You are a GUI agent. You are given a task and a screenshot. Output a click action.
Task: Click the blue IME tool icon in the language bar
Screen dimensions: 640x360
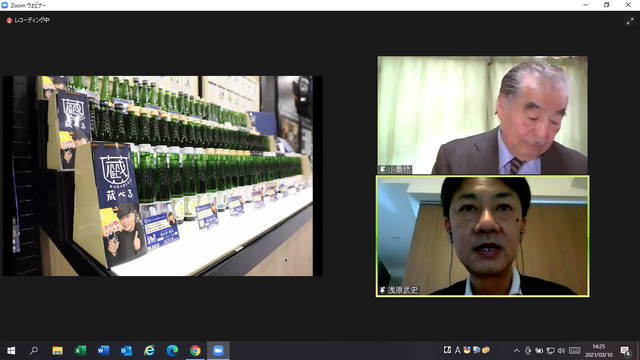point(476,350)
